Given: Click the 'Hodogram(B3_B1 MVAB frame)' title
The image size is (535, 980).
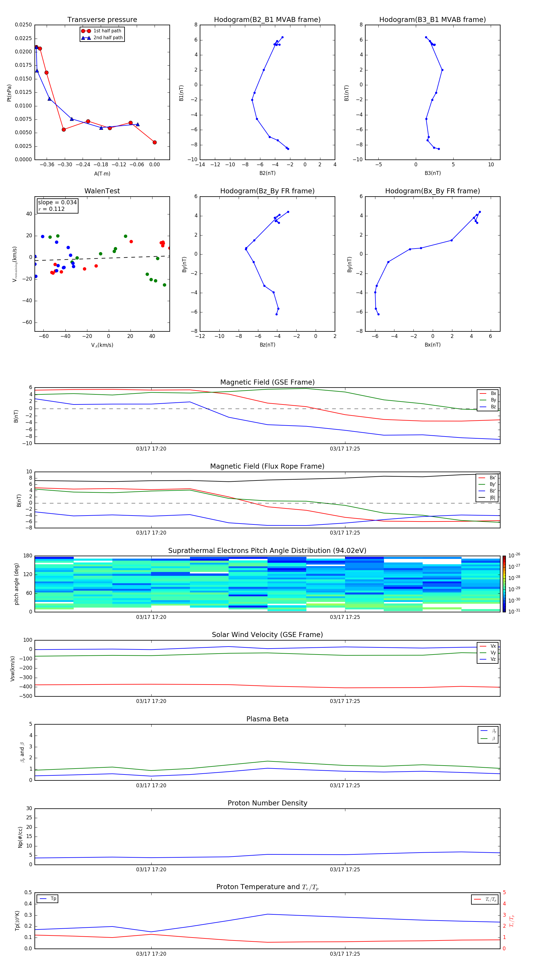Looking at the screenshot, I should pos(432,20).
